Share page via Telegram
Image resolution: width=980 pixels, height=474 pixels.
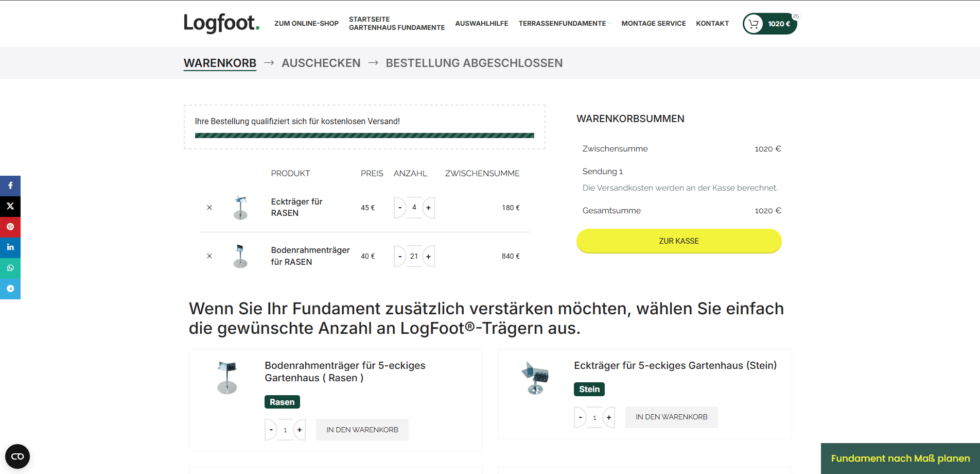click(10, 289)
